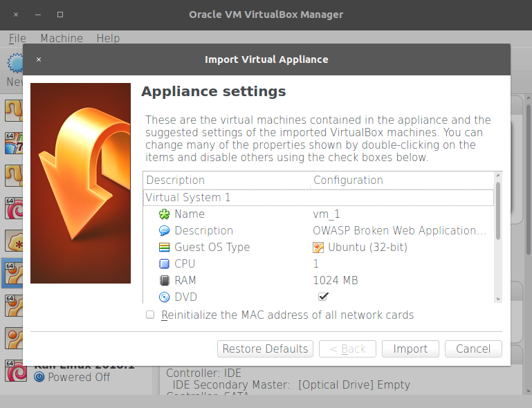Click the Restore Defaults button
This screenshot has height=408, width=532.
click(266, 349)
